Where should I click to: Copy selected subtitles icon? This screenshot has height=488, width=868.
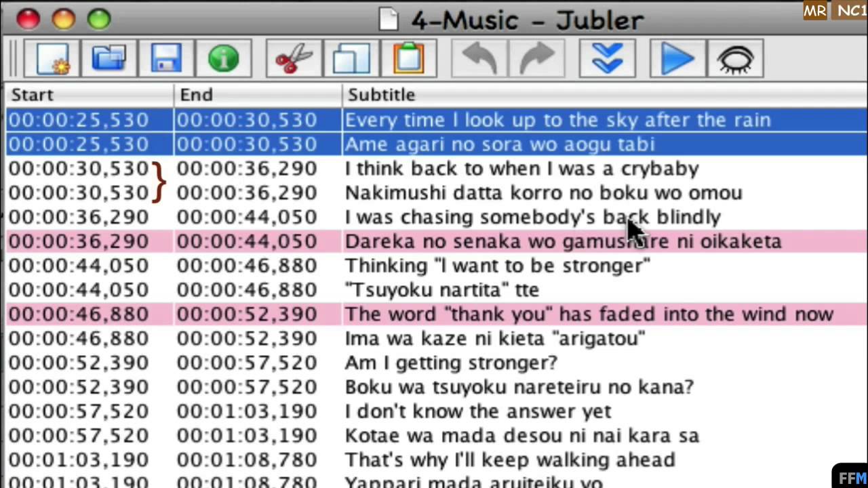351,58
